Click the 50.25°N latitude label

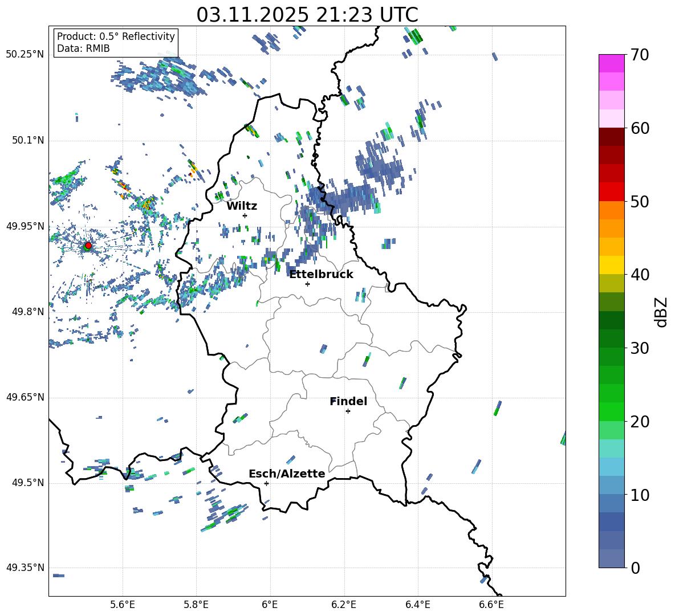pyautogui.click(x=25, y=55)
